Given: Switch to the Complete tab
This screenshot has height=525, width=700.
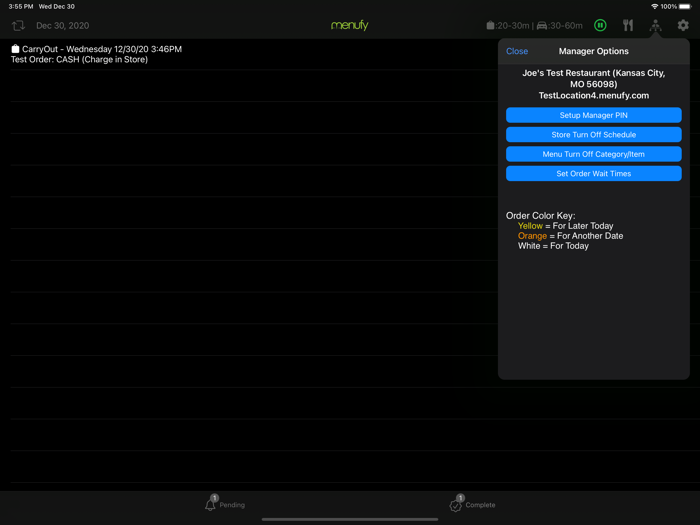Looking at the screenshot, I should 472,505.
